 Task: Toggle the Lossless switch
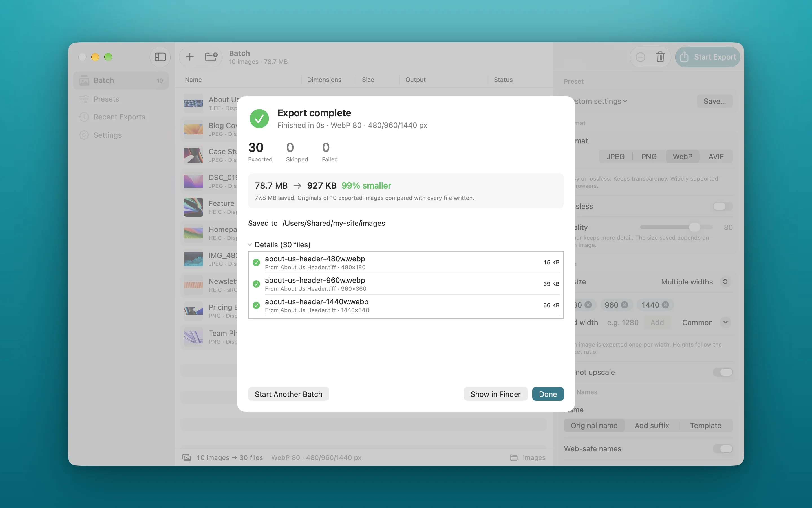(722, 206)
